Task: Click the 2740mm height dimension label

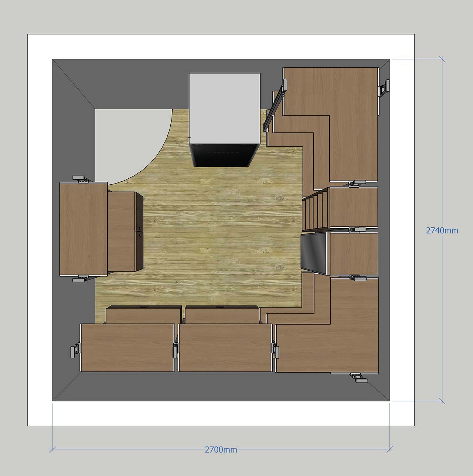Action: [442, 230]
